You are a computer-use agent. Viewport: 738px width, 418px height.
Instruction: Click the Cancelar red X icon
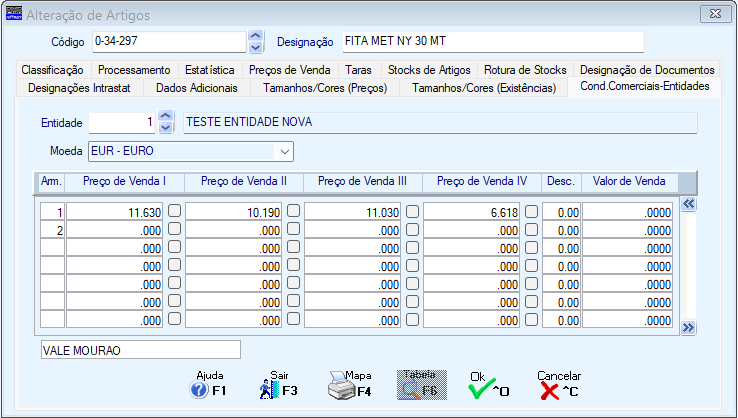(x=549, y=391)
